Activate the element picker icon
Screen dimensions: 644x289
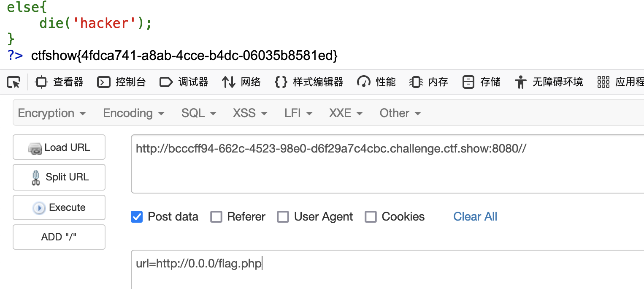pyautogui.click(x=14, y=82)
